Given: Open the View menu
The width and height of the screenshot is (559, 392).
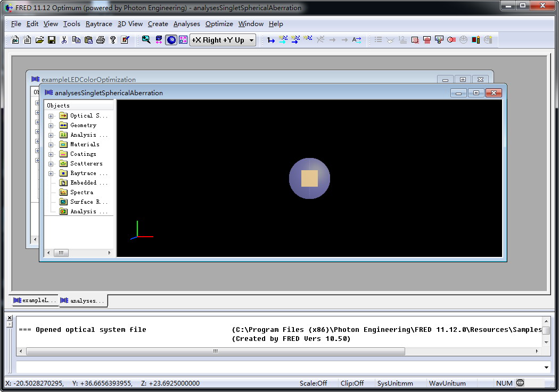Looking at the screenshot, I should (x=51, y=24).
